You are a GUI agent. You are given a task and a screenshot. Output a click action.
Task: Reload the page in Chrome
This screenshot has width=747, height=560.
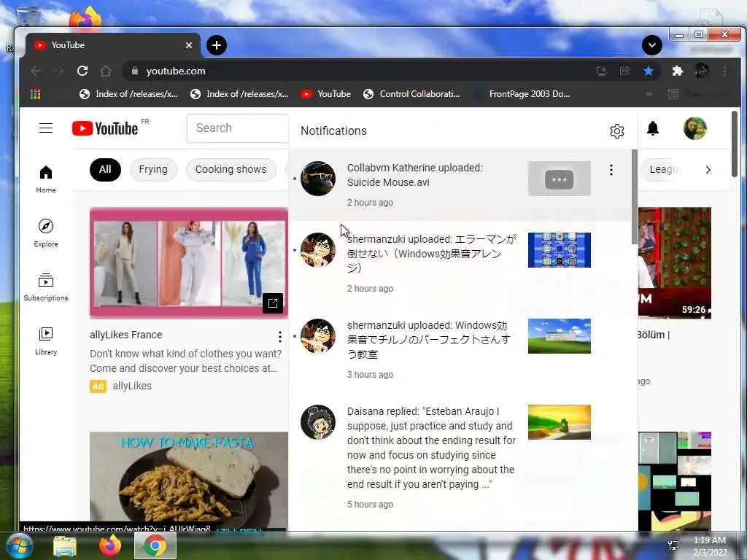tap(82, 71)
